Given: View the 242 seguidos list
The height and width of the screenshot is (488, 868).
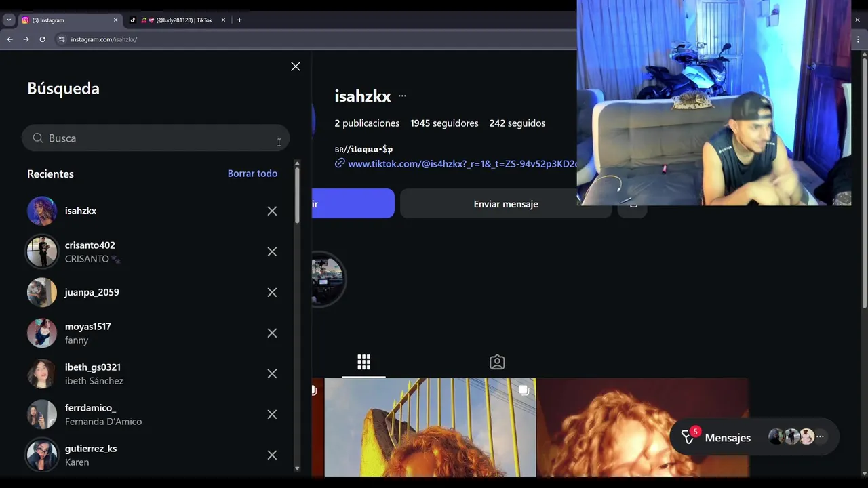Looking at the screenshot, I should click(x=517, y=123).
